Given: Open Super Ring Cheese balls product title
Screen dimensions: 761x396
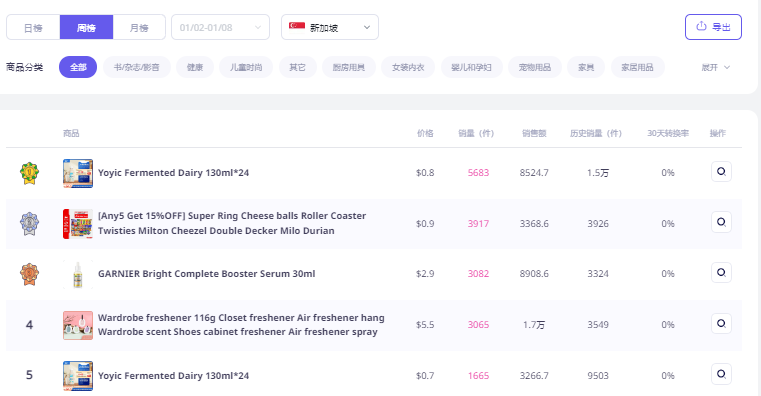Looking at the screenshot, I should point(232,223).
